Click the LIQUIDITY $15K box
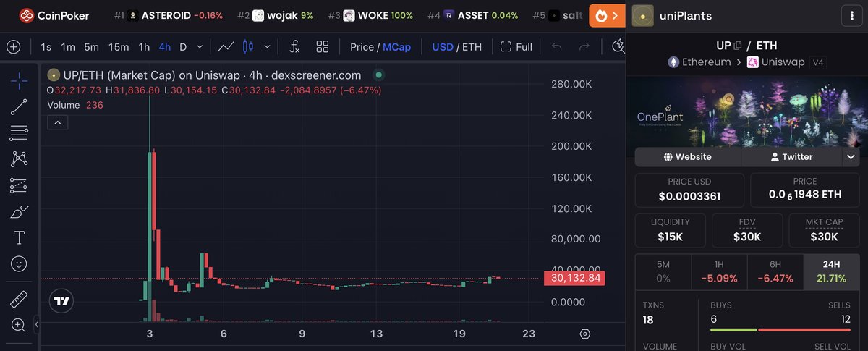 pos(670,231)
